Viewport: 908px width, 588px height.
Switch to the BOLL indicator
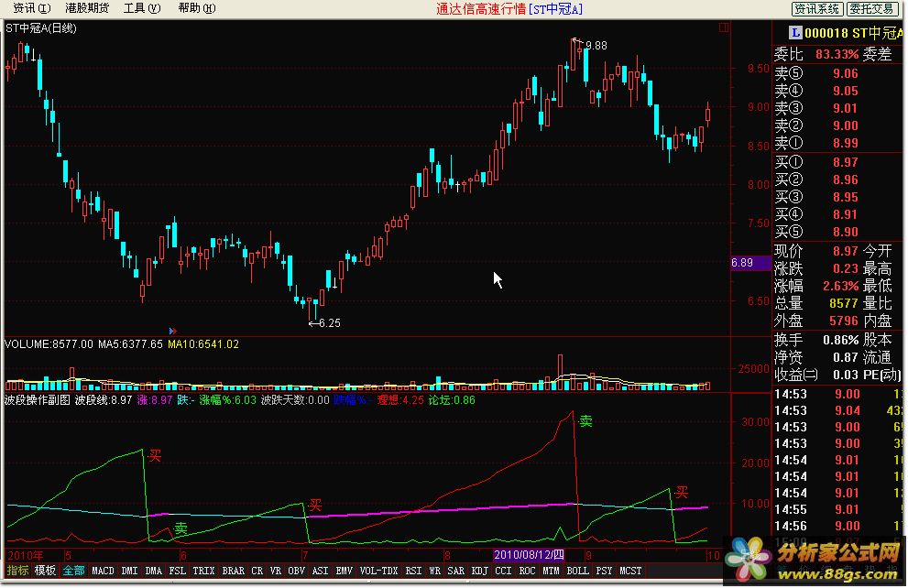point(577,571)
